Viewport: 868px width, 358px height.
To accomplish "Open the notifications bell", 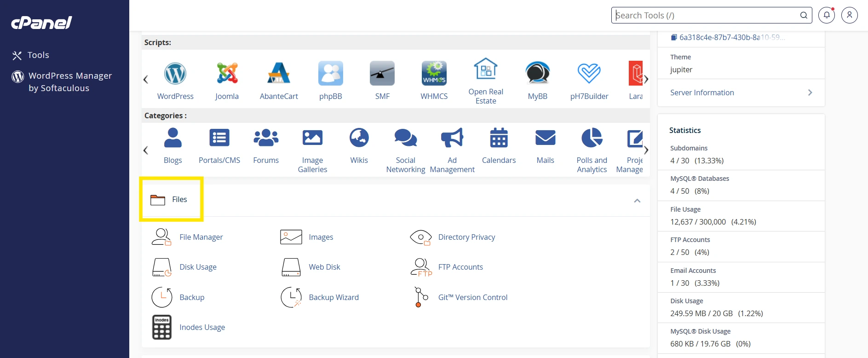I will pos(827,15).
